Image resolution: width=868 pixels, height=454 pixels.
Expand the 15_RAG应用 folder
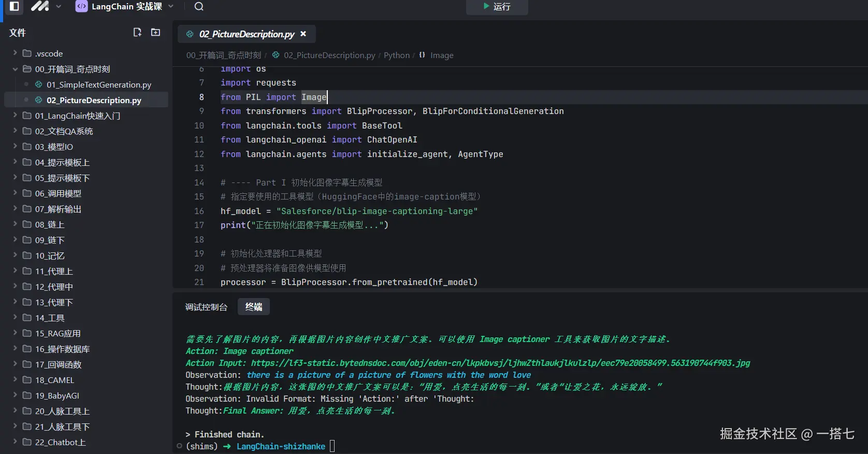15,333
